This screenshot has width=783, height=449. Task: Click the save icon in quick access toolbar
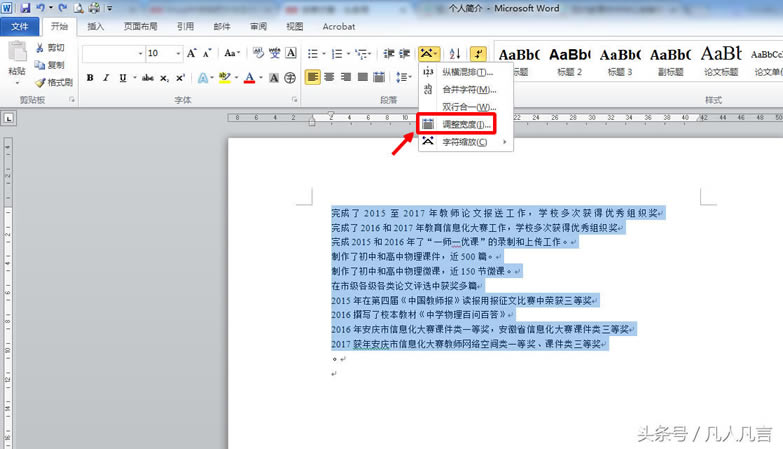(x=24, y=8)
